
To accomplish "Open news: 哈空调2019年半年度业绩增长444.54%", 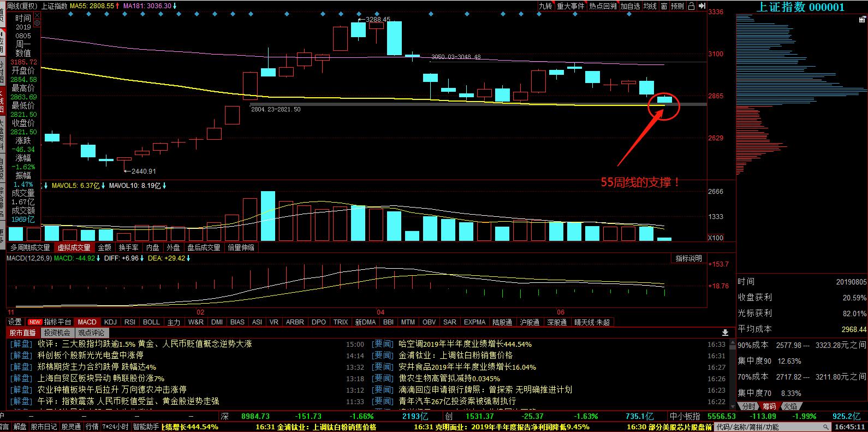I will tap(465, 344).
